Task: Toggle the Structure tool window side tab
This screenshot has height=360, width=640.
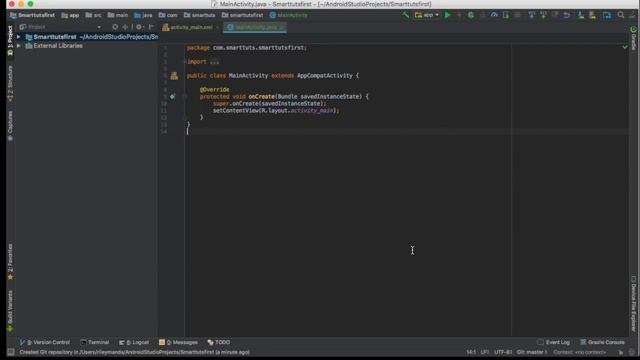Action: coord(10,83)
